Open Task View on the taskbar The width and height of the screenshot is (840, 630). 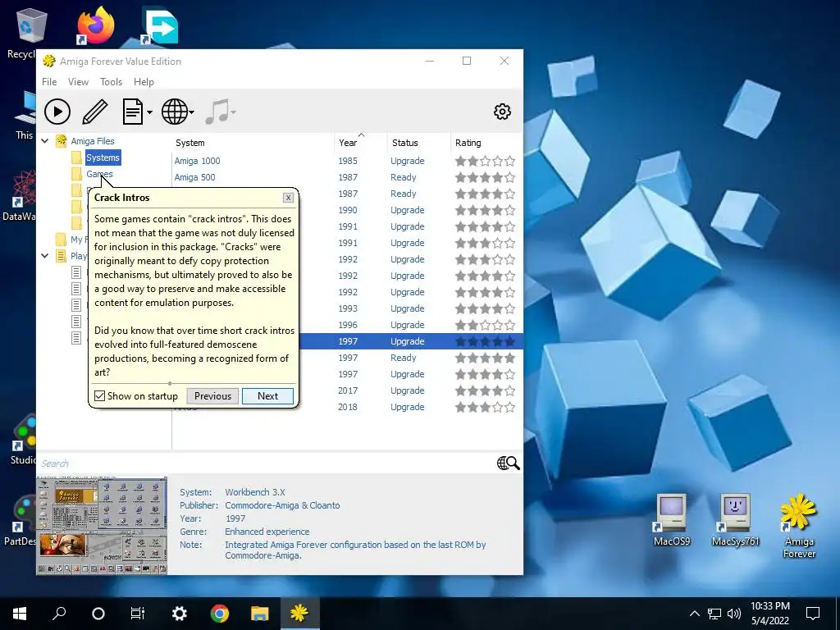[x=138, y=614]
